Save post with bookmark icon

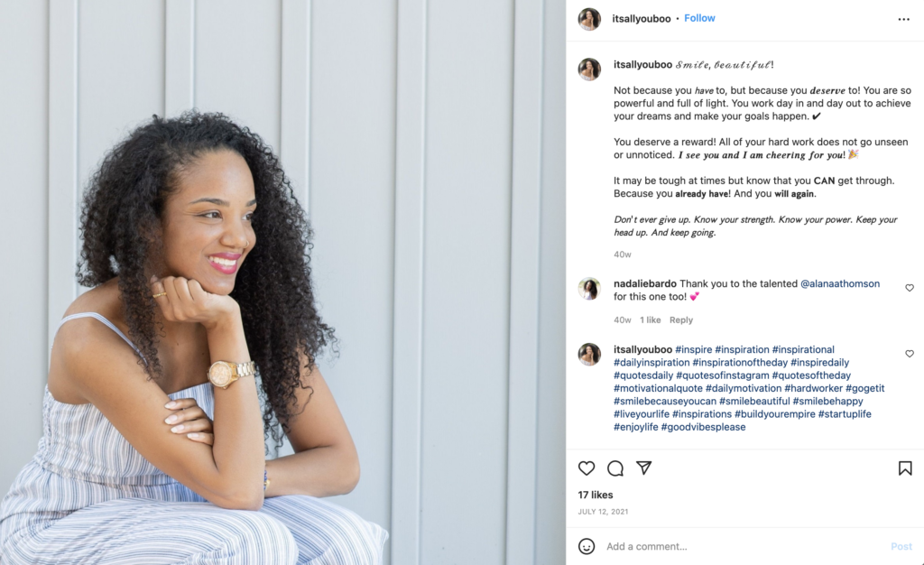tap(905, 468)
